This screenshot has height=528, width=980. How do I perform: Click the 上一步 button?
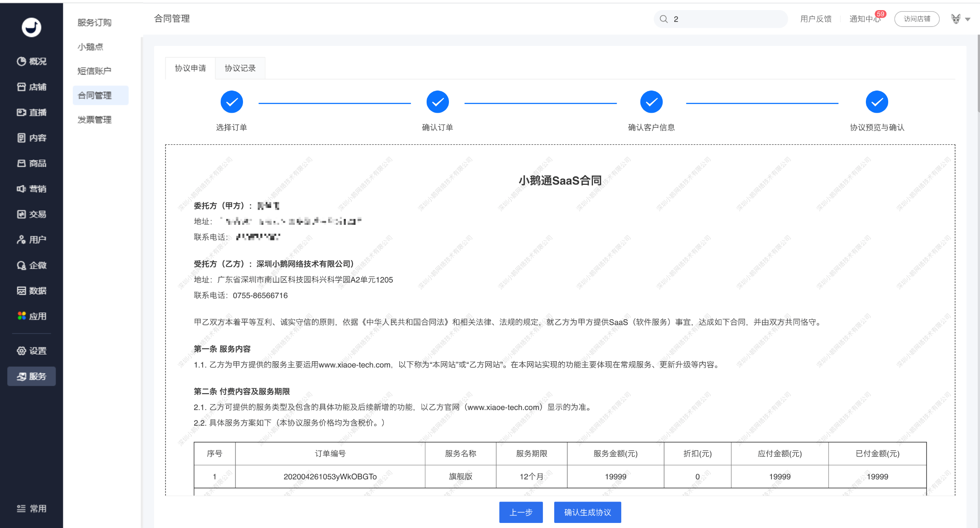tap(521, 512)
